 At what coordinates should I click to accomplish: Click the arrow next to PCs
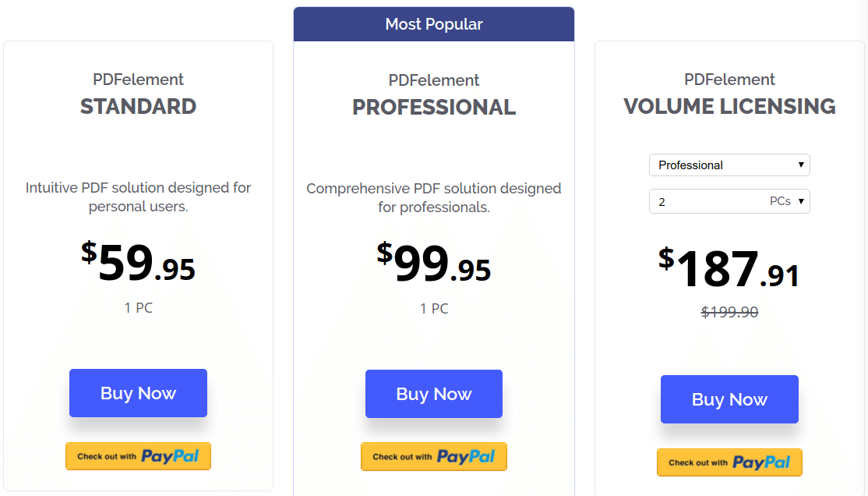tap(800, 201)
